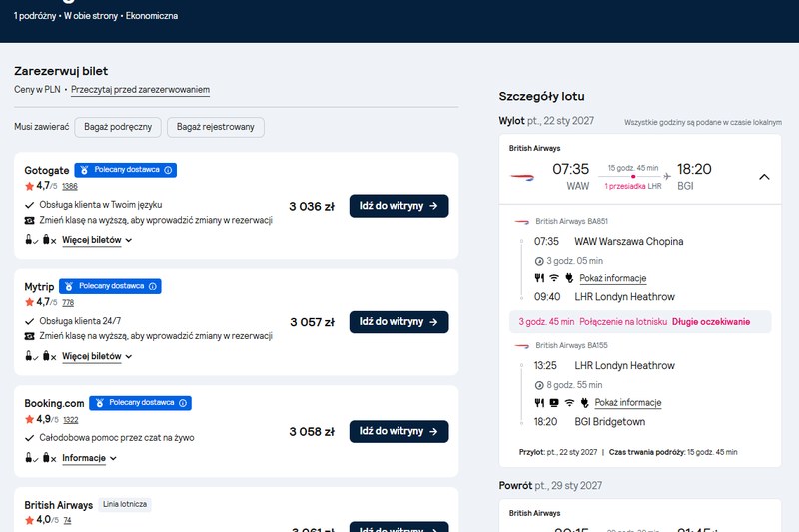
Task: Click medal icon in Mytrip Polecany dostawca badge
Action: pyautogui.click(x=69, y=286)
